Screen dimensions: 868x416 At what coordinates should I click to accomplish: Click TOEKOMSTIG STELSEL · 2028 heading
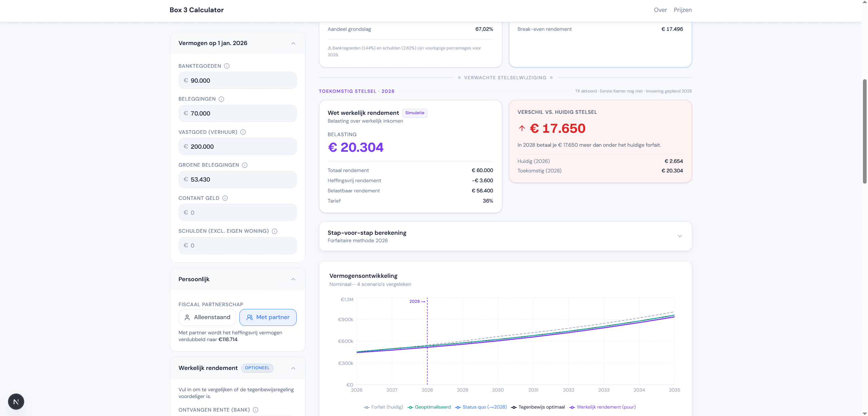click(x=356, y=91)
